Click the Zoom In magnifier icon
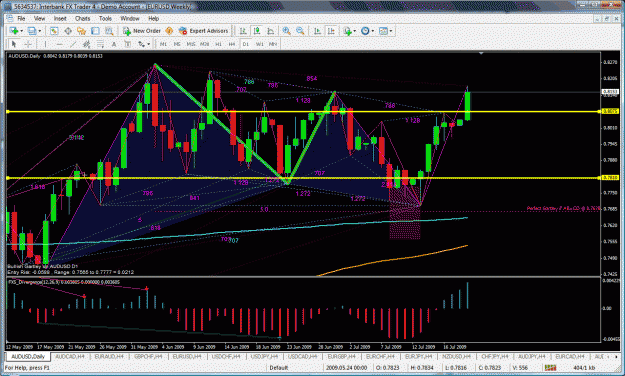This screenshot has height=376, width=625. (x=286, y=31)
